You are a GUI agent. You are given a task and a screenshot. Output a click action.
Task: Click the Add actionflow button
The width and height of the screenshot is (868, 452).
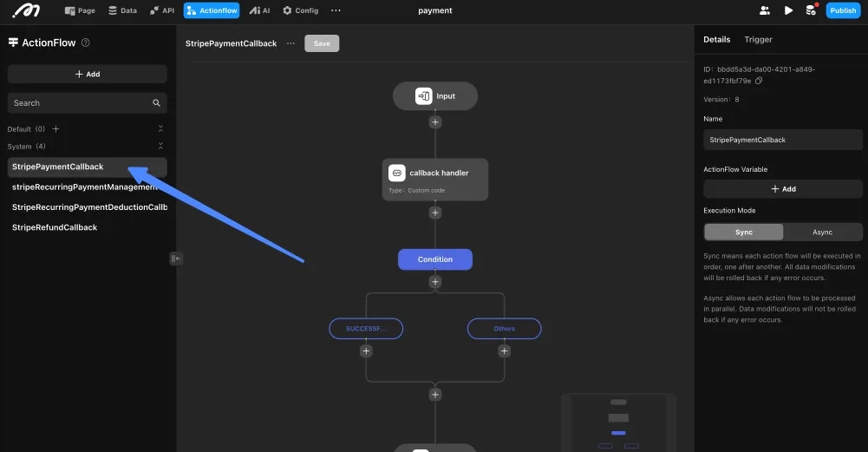pos(88,75)
